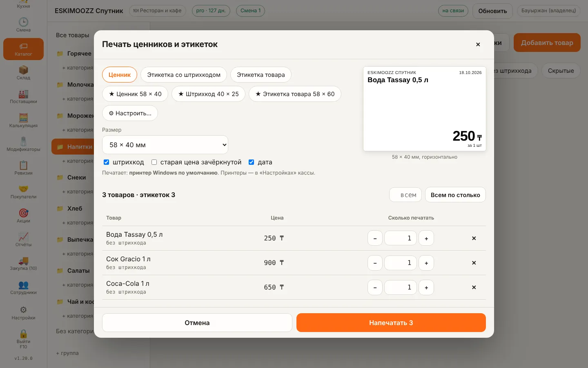Screen dimensions: 588x368
Task: Increase quantity for Вода Tassay 0,5 л
Action: coord(426,238)
